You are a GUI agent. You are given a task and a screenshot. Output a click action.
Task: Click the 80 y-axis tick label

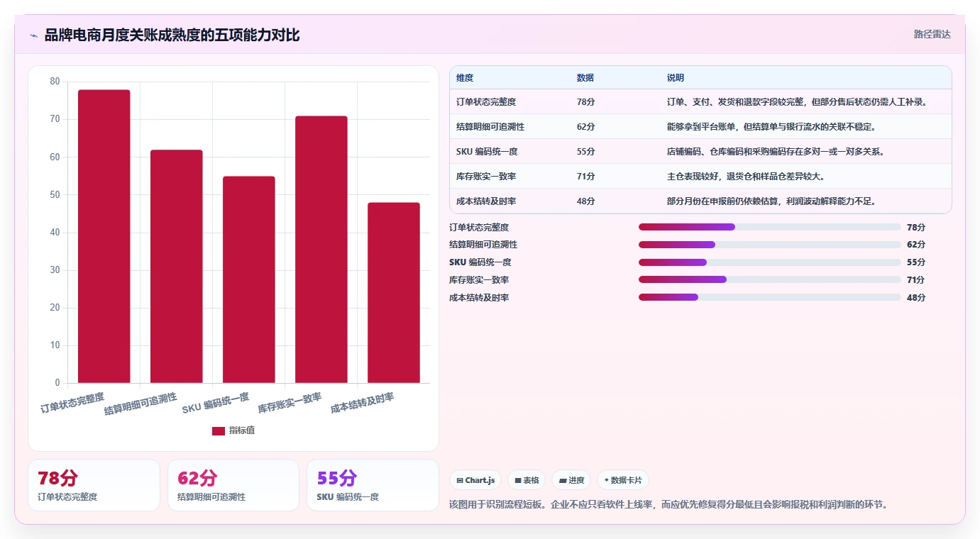tap(55, 82)
